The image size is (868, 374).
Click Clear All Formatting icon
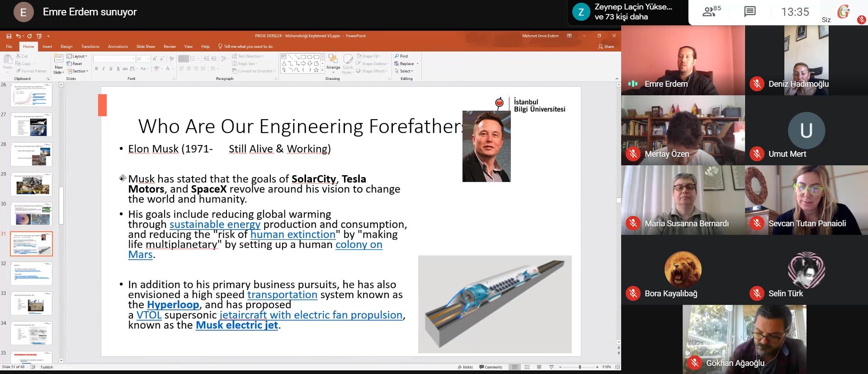point(171,59)
